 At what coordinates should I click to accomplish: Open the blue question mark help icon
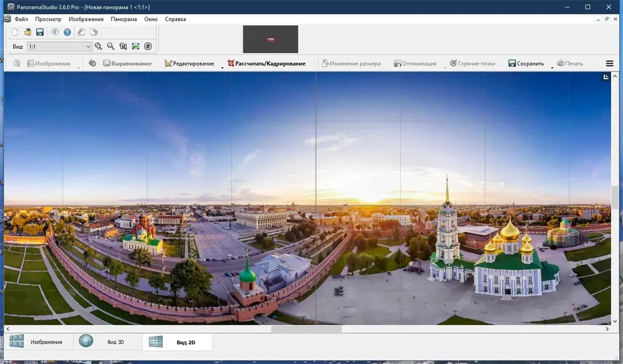click(x=67, y=32)
